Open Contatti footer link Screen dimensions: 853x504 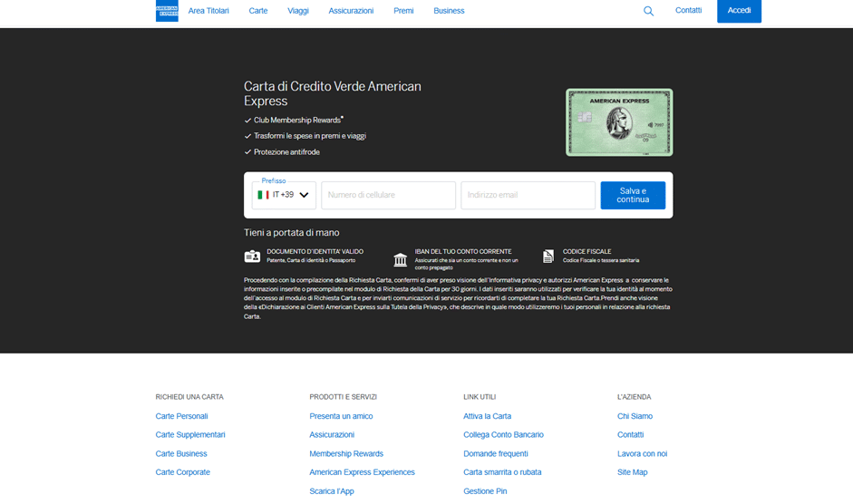click(631, 435)
